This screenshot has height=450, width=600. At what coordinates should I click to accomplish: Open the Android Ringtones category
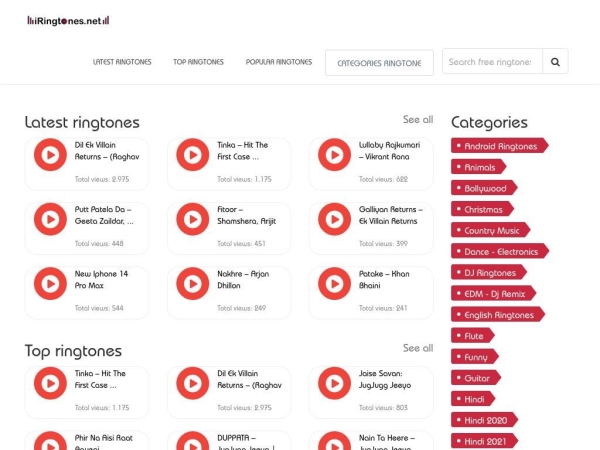click(x=500, y=146)
